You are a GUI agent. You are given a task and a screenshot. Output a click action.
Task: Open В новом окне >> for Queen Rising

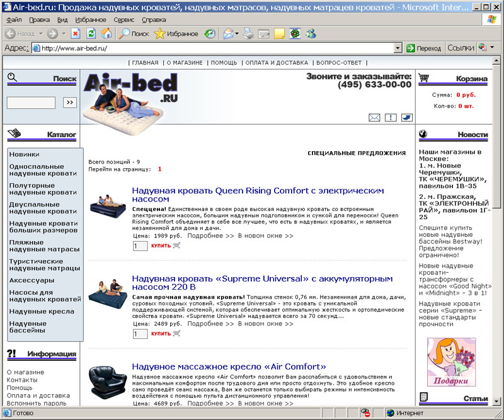point(265,236)
